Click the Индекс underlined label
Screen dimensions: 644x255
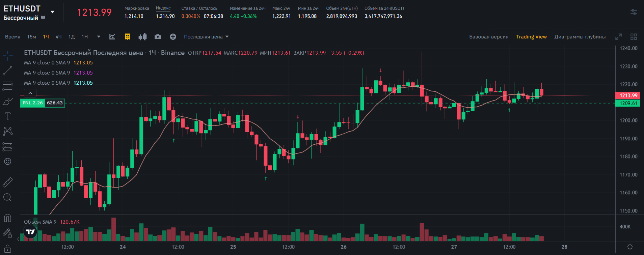(163, 8)
